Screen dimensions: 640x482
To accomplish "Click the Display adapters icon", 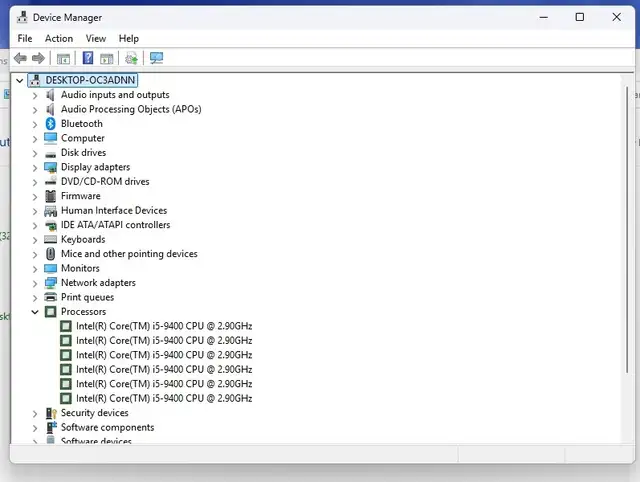I will pyautogui.click(x=51, y=167).
